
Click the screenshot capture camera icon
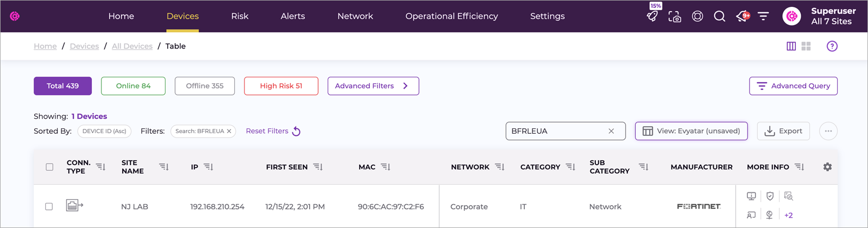click(x=675, y=17)
